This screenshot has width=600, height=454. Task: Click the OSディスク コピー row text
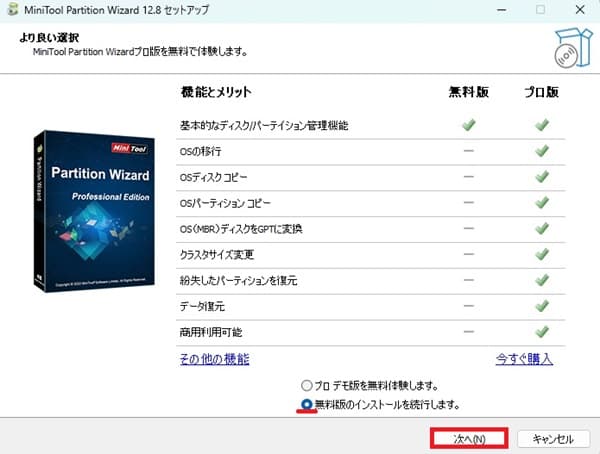click(214, 177)
